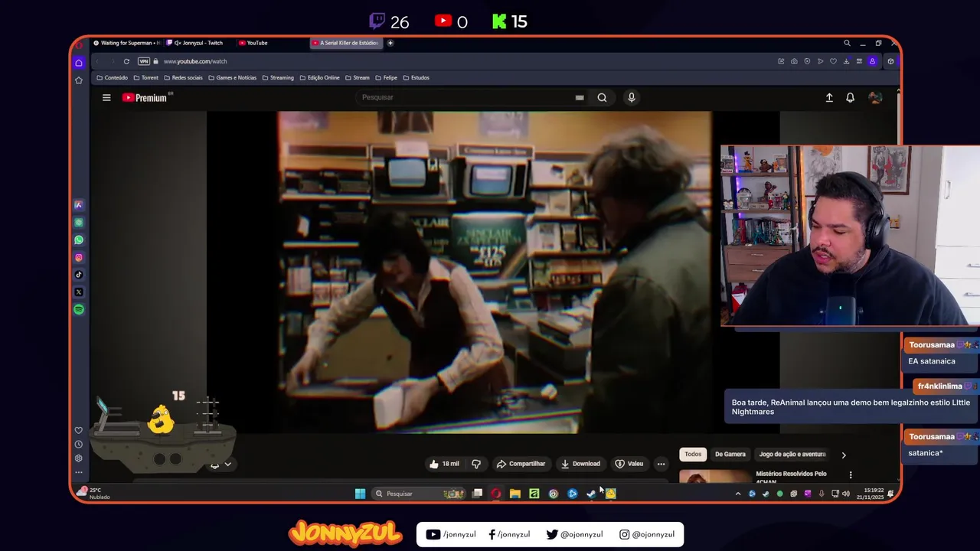Open the Games e Notícias bookmarks folder
The image size is (980, 551).
point(232,77)
